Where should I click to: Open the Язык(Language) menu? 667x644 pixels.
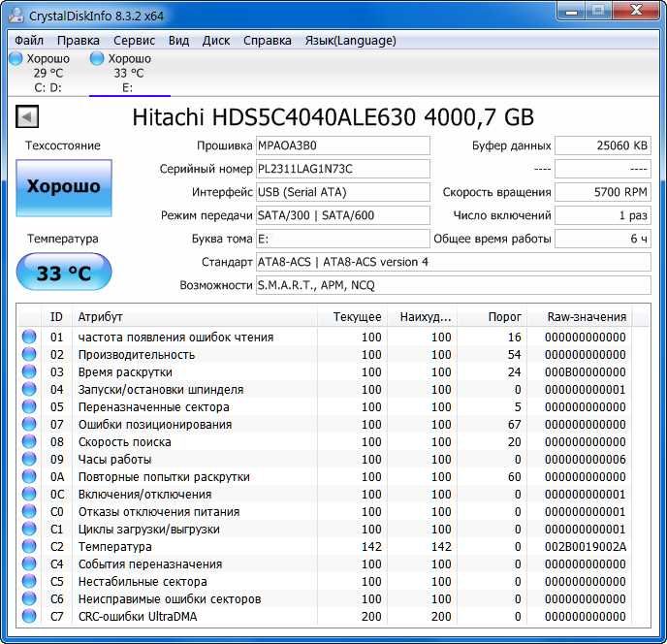pyautogui.click(x=351, y=41)
